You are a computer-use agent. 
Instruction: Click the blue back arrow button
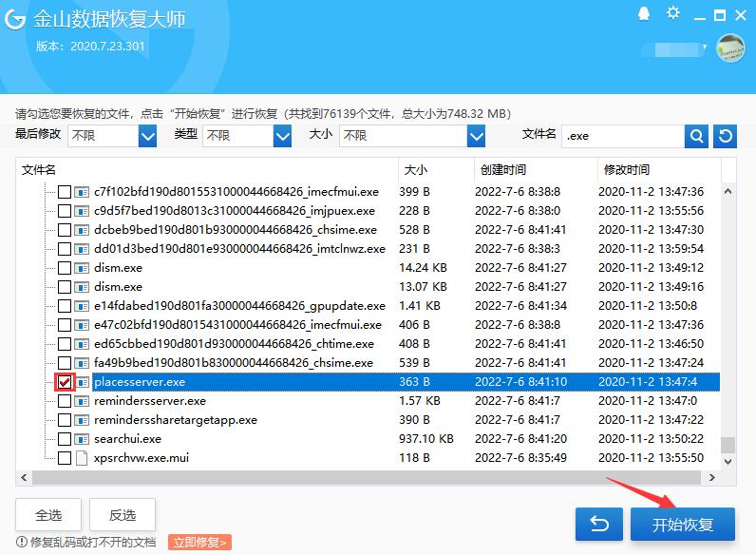coord(599,524)
